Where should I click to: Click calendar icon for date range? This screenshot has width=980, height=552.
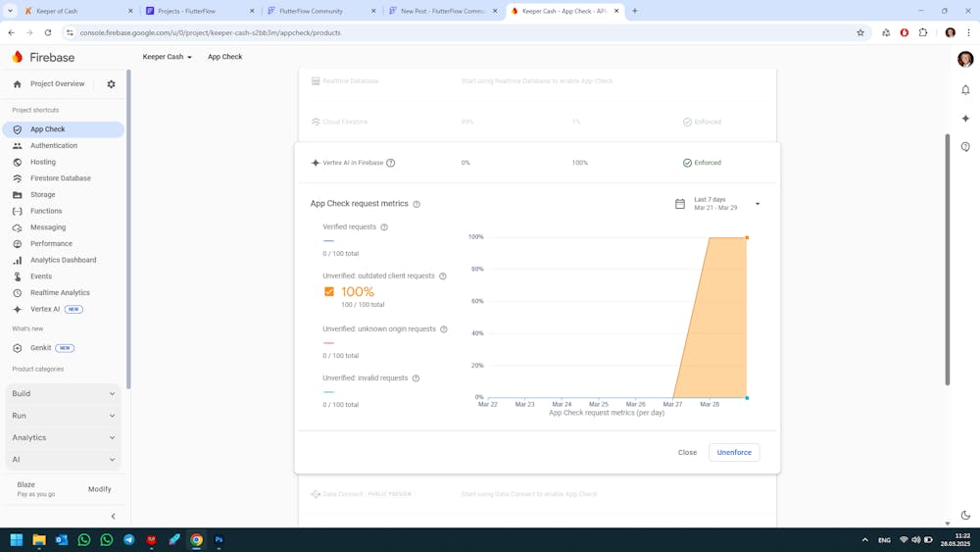click(x=680, y=204)
